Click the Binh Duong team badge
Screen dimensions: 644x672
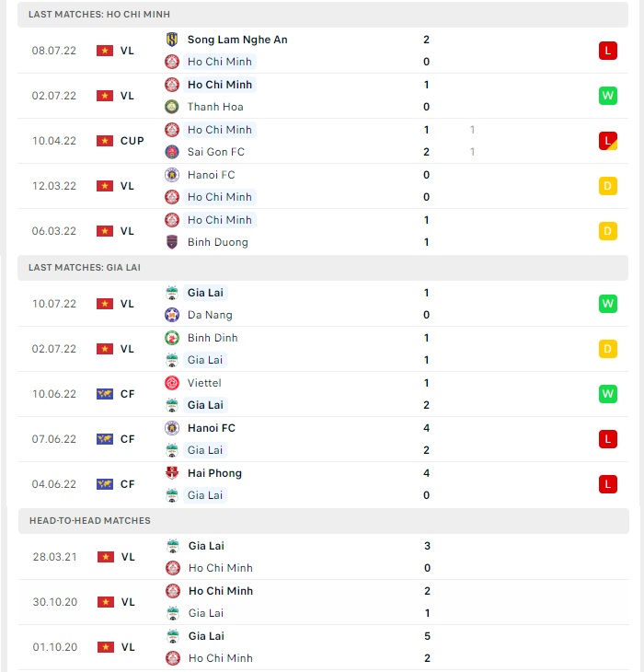[x=172, y=242]
